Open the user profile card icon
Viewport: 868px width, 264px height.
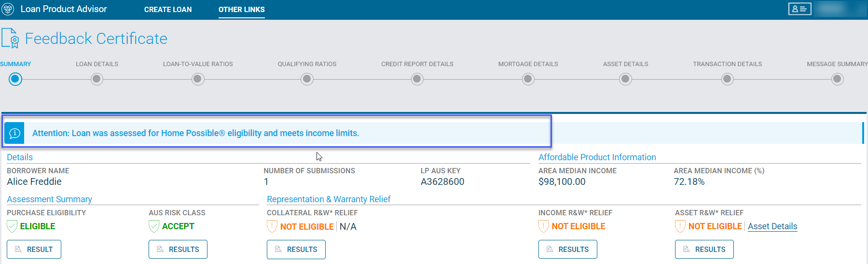coord(799,9)
